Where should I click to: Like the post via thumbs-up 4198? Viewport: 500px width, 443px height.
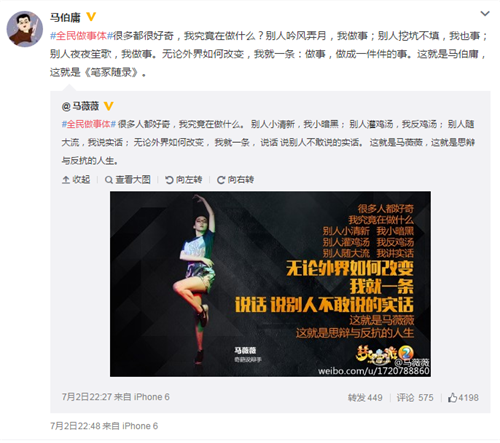[463, 397]
